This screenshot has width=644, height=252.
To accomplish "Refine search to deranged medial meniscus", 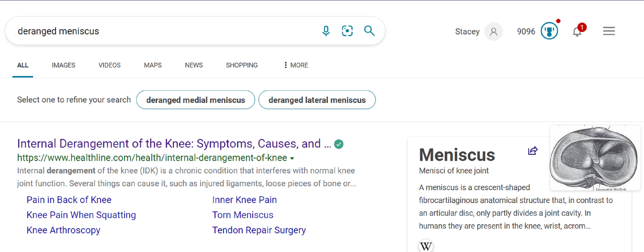I will 195,100.
